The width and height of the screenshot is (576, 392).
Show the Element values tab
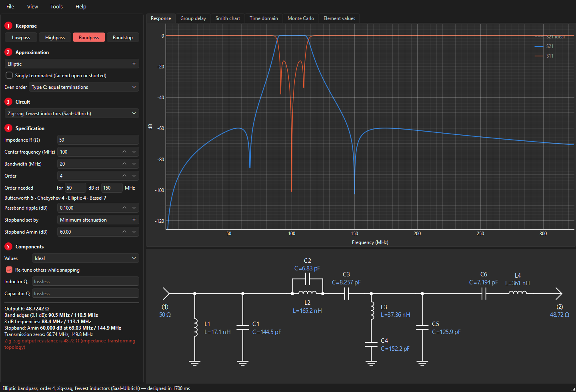[339, 18]
